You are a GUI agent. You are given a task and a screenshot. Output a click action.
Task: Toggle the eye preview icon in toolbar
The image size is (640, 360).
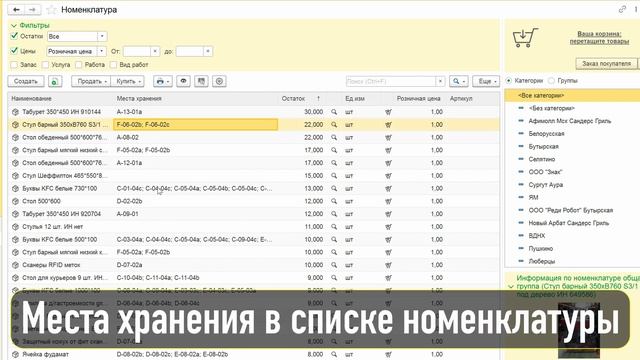coord(183,82)
